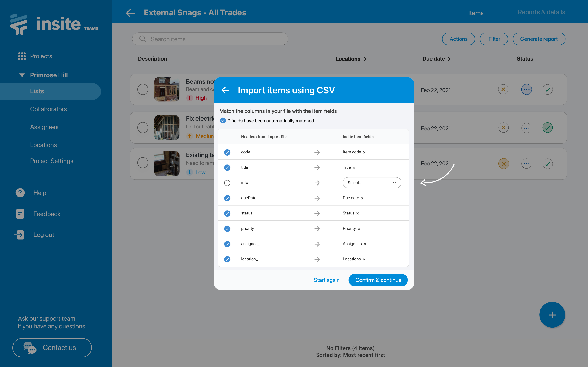Click the Log out icon
This screenshot has height=367, width=588.
pos(20,235)
